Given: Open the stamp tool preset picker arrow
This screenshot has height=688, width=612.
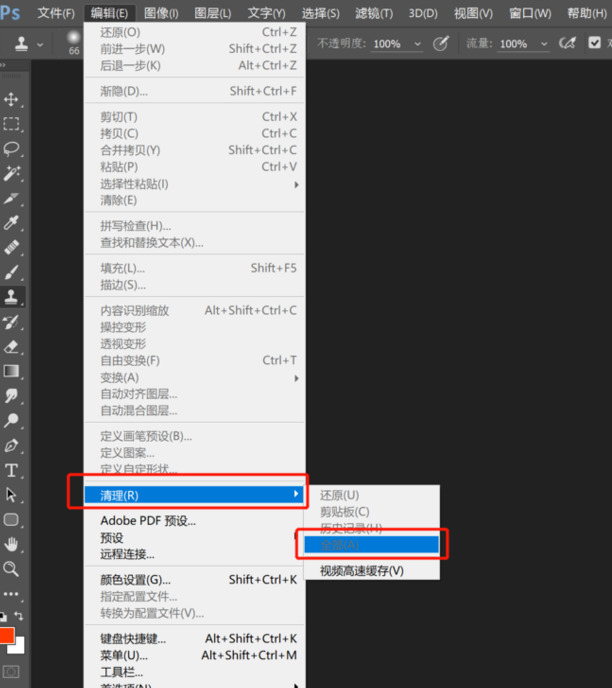Looking at the screenshot, I should 40,44.
